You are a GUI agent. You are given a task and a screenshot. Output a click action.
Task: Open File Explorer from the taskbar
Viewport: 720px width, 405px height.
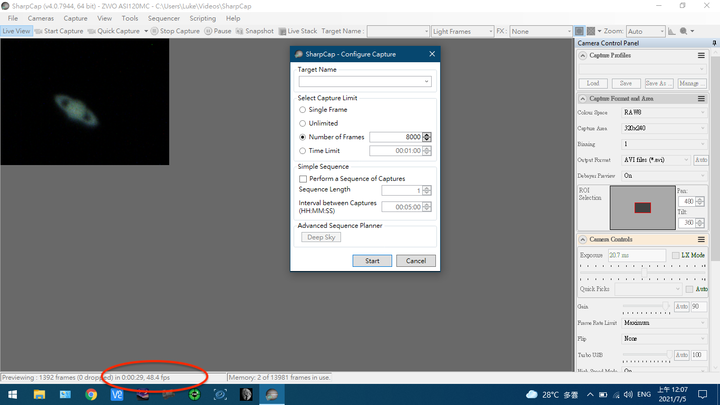pos(39,395)
